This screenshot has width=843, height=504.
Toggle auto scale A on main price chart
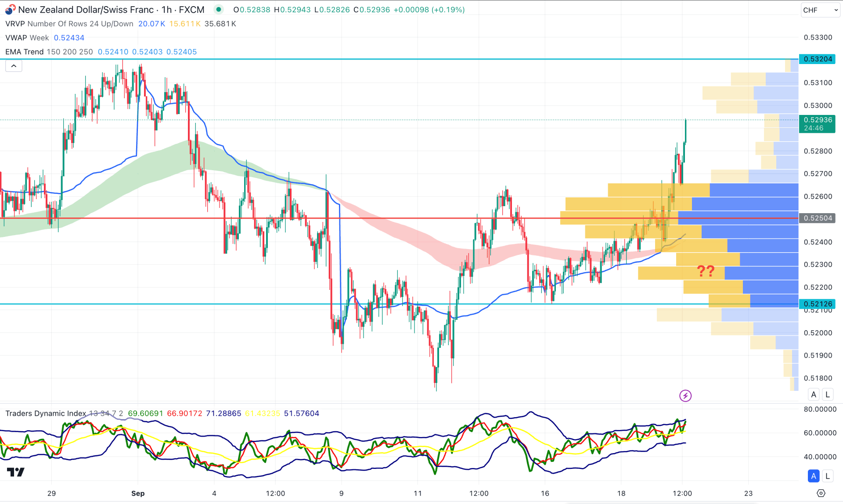pos(814,394)
